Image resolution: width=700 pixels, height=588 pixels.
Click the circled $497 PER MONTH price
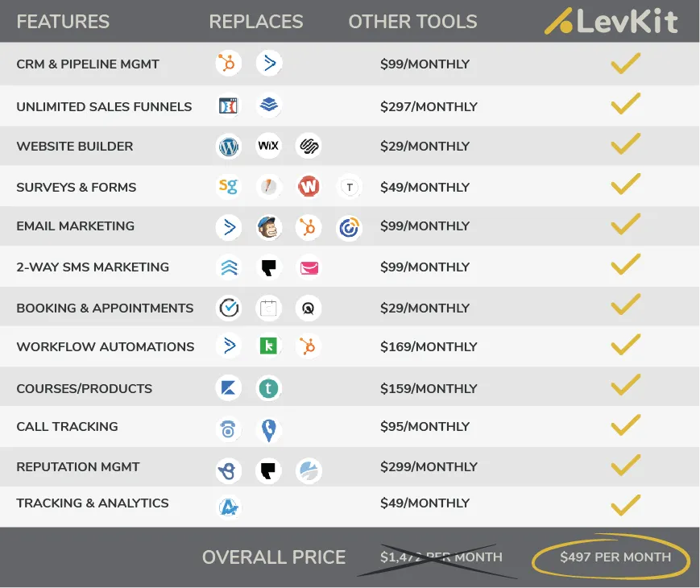615,557
